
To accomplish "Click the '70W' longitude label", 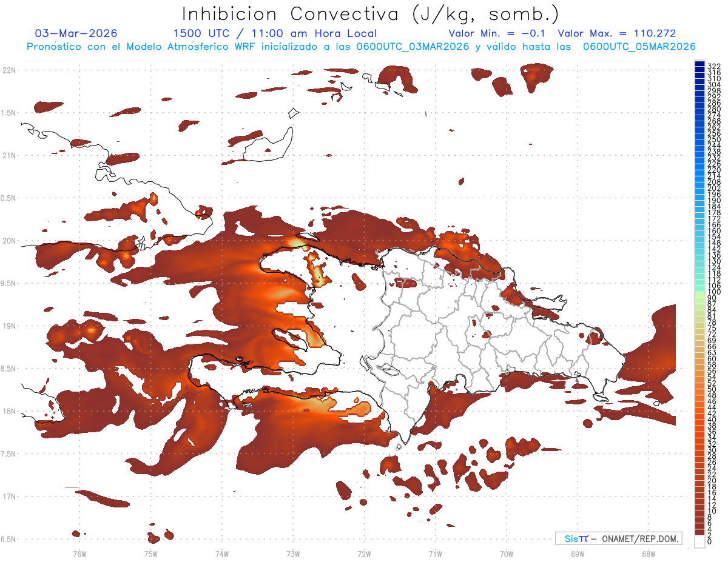I will [x=506, y=554].
